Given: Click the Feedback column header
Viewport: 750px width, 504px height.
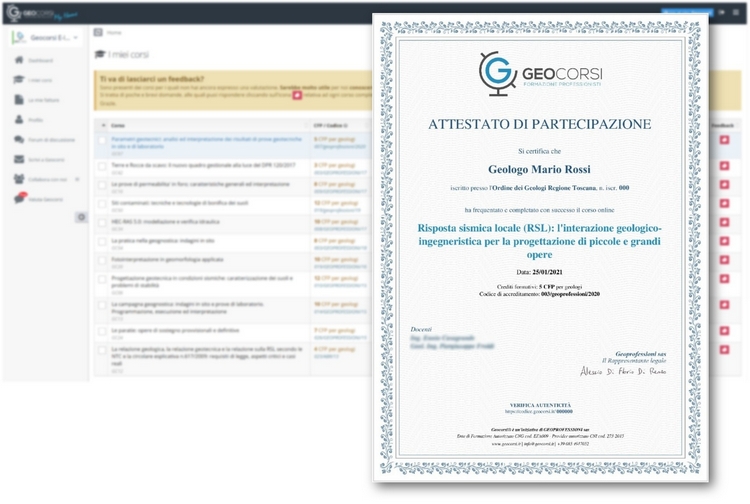Looking at the screenshot, I should [722, 125].
